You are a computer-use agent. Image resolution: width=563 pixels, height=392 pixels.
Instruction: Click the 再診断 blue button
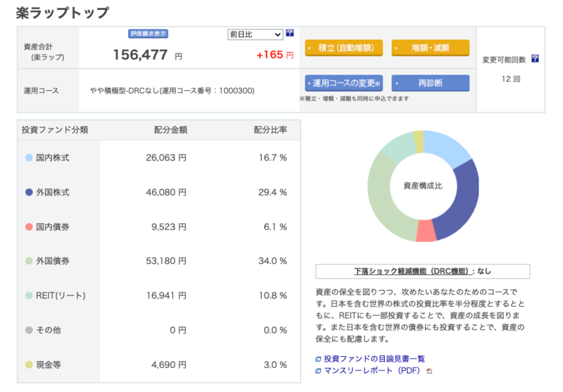click(x=430, y=83)
